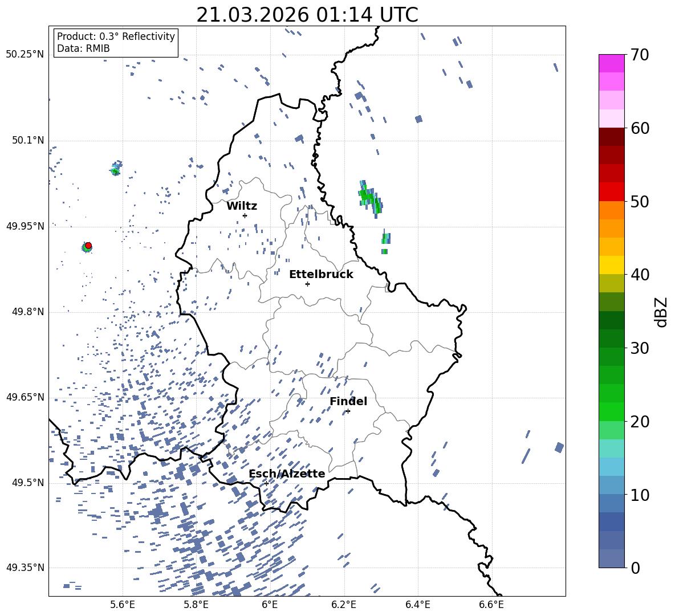Click the Findel station cross marker
This screenshot has width=675, height=616.
[x=348, y=411]
